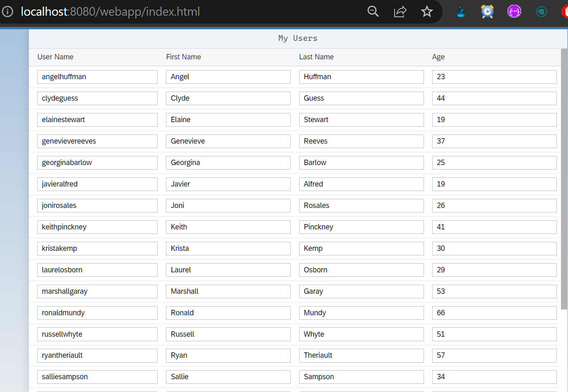Click the site information icon in address bar
Viewport: 568px width, 392px height.
click(x=7, y=12)
